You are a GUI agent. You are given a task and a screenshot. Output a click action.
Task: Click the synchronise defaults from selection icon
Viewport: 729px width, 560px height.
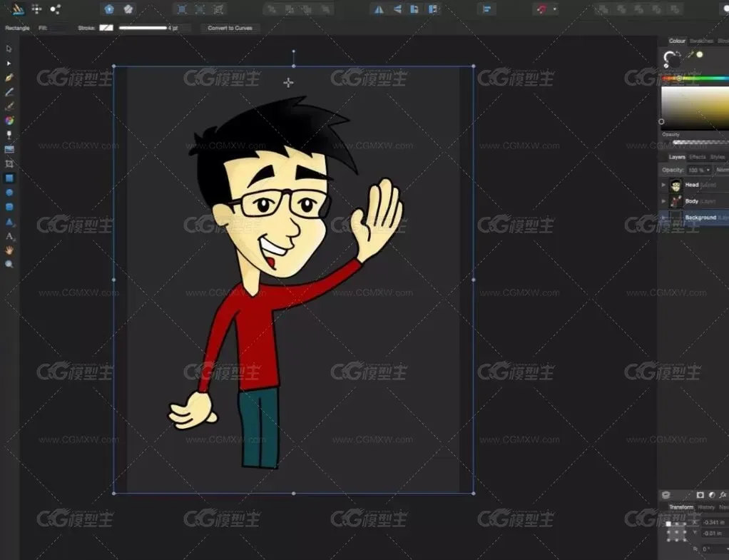point(109,9)
